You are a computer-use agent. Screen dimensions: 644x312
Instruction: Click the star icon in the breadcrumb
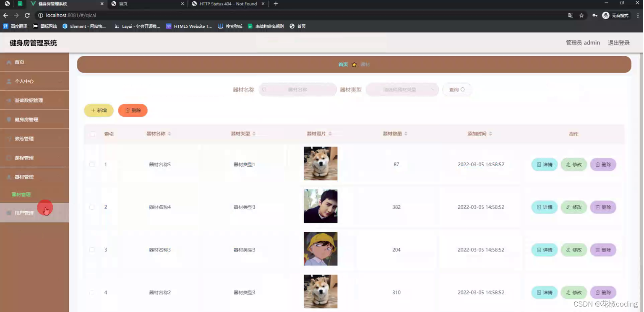click(354, 64)
